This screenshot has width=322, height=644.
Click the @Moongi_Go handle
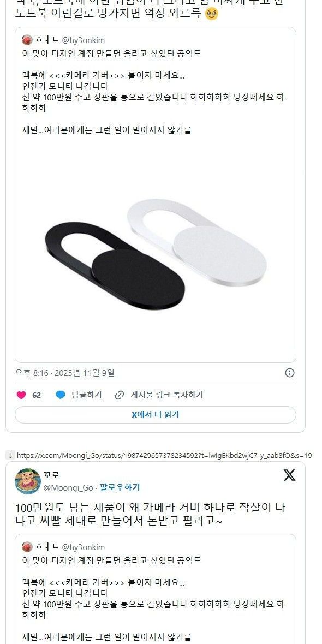click(x=68, y=487)
